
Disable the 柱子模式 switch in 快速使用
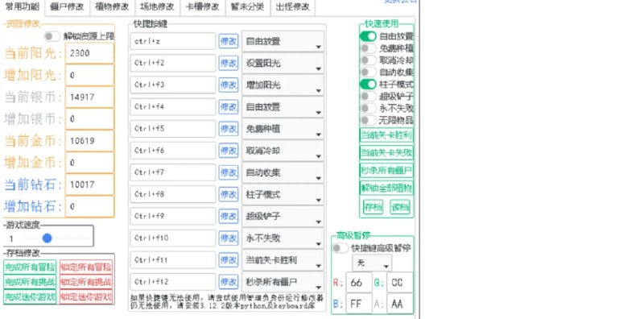368,85
